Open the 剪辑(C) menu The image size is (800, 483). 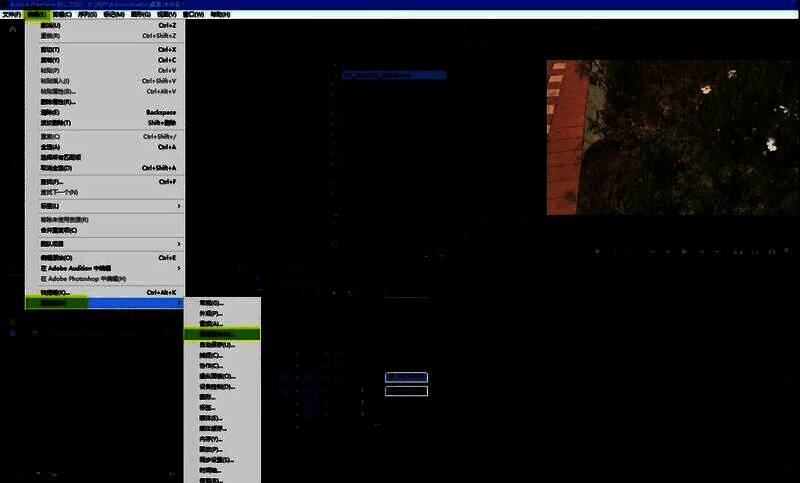pyautogui.click(x=62, y=15)
